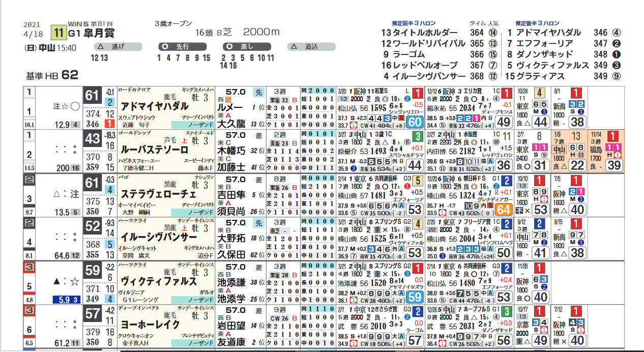Click the orange 64 rating box in 朝日杯FS result
The image size is (644, 352).
[503, 210]
